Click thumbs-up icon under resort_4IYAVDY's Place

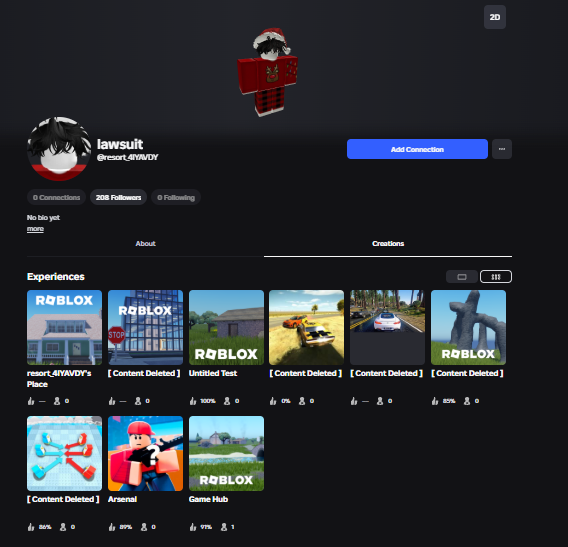click(31, 401)
